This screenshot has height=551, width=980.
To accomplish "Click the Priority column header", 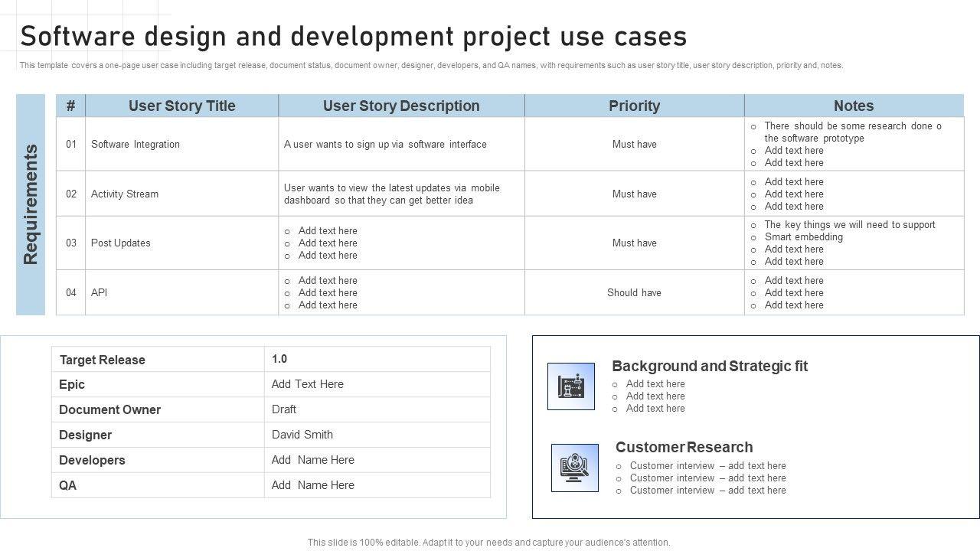I will 634,106.
